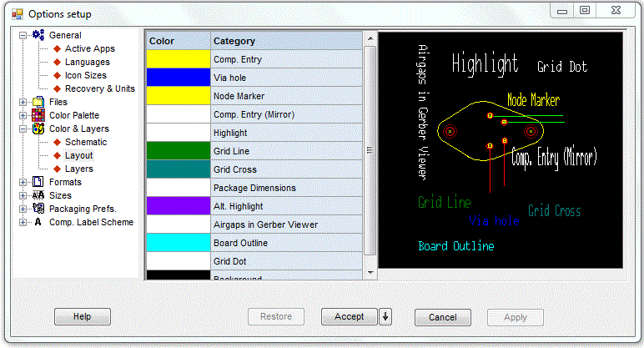
Task: Click the white Highlight color swatch
Action: pos(179,133)
